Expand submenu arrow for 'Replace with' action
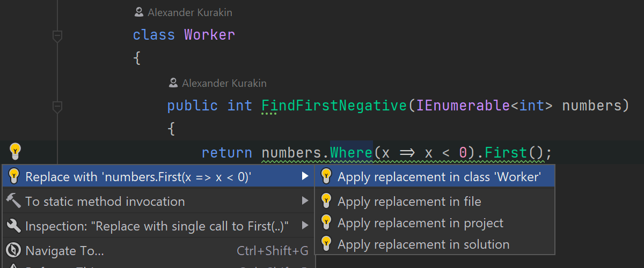644x268 pixels. (305, 176)
